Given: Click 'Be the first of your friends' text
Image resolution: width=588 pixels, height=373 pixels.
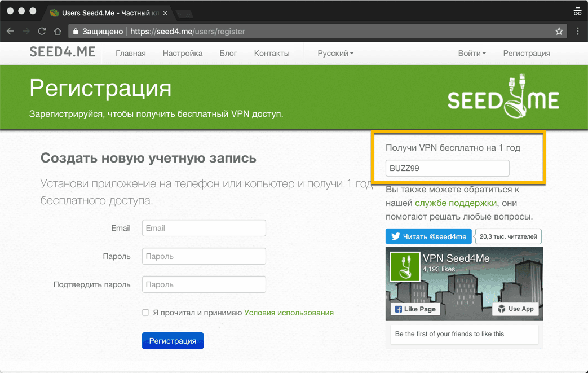Looking at the screenshot, I should click(x=450, y=334).
